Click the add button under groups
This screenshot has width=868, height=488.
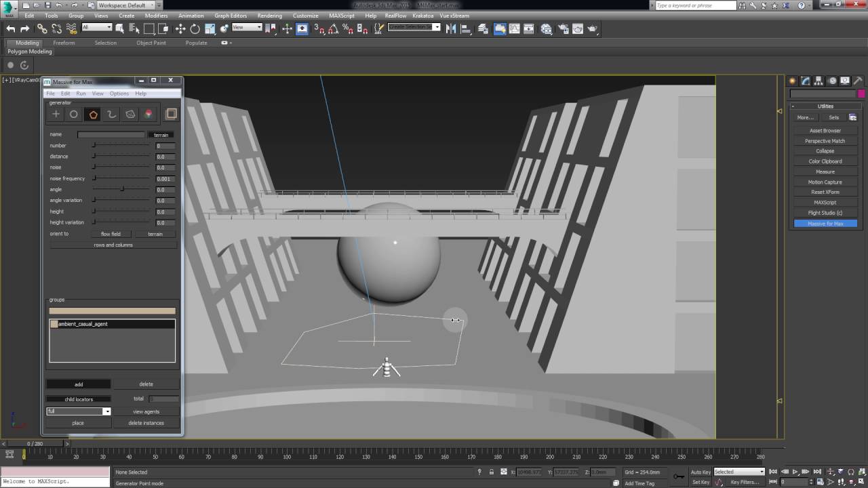pos(79,384)
